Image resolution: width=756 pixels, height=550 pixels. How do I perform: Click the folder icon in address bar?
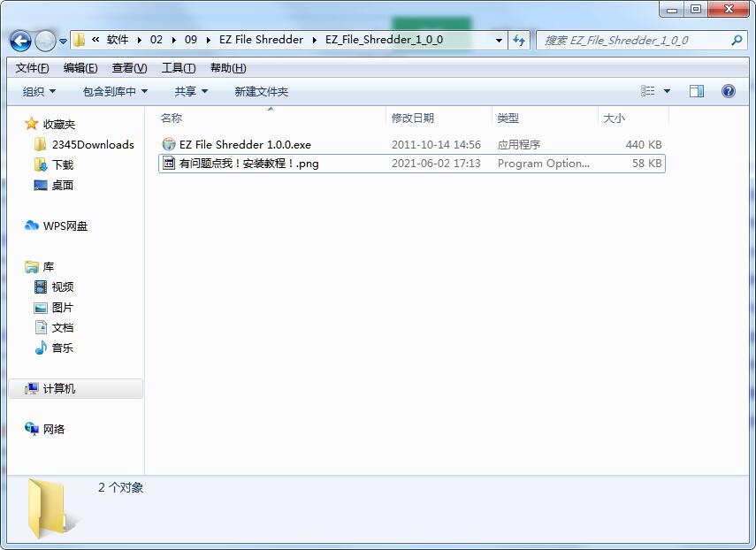coord(79,40)
